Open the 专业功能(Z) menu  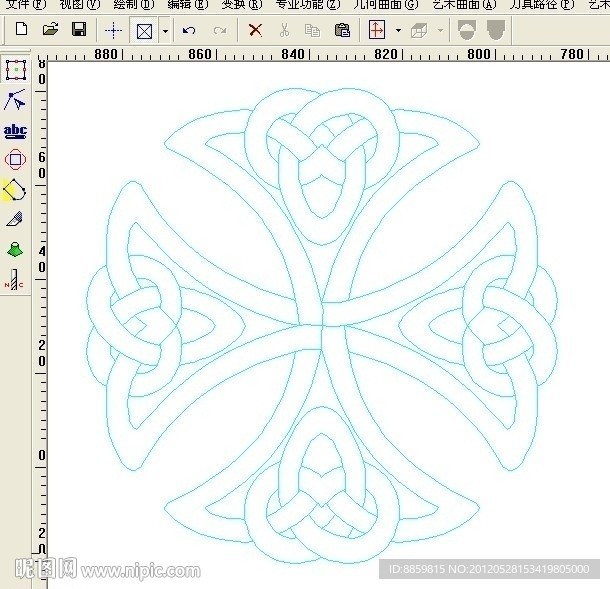tap(308, 4)
